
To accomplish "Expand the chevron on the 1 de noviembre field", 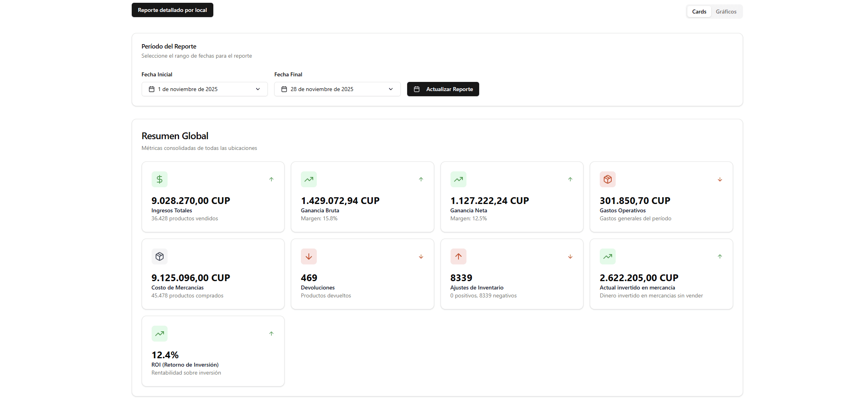I will (257, 89).
